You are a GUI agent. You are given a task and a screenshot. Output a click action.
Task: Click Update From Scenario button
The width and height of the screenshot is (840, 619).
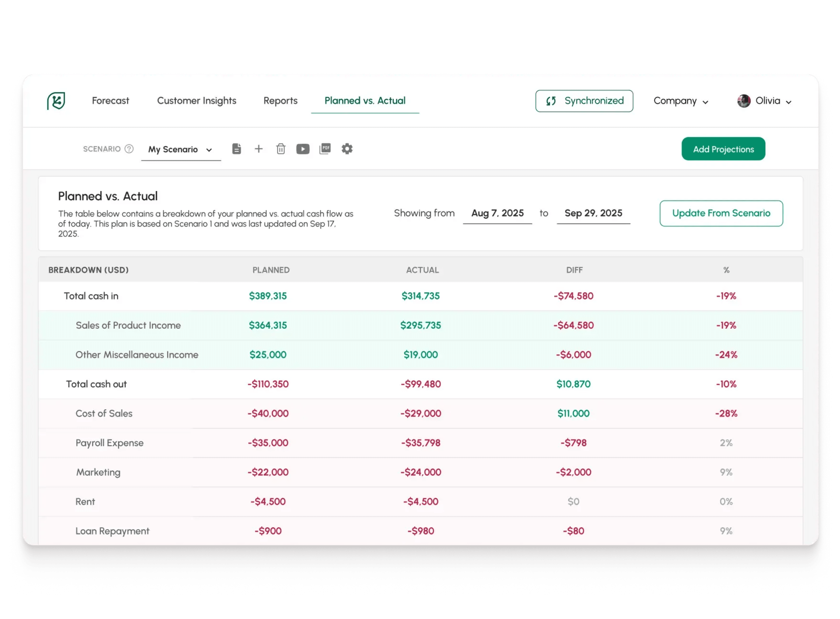point(721,213)
